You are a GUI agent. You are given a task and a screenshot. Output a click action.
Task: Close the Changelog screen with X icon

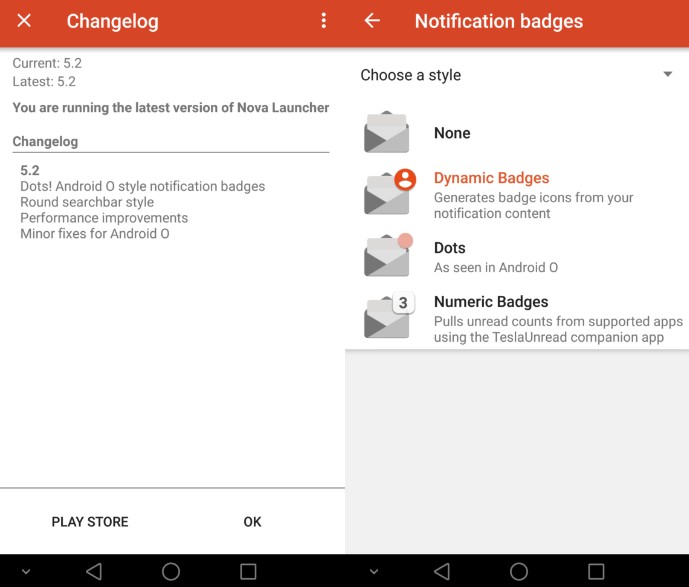(x=24, y=21)
